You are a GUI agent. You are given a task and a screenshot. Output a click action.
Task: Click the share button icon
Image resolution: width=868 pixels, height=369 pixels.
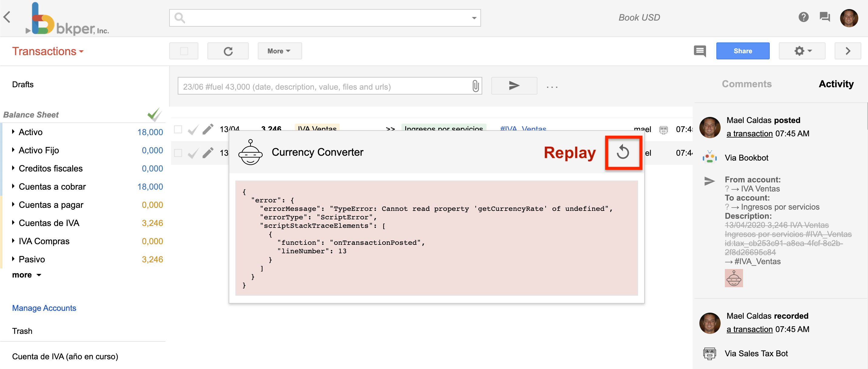click(x=742, y=50)
